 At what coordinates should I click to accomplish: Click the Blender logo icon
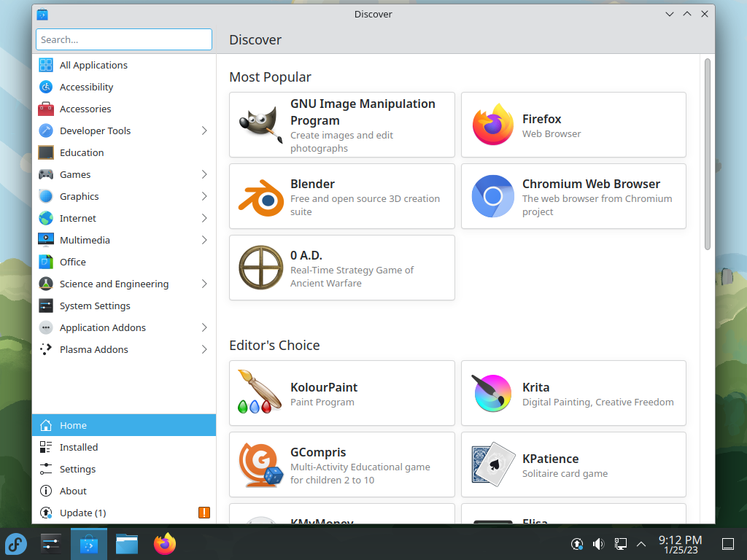pyautogui.click(x=261, y=197)
